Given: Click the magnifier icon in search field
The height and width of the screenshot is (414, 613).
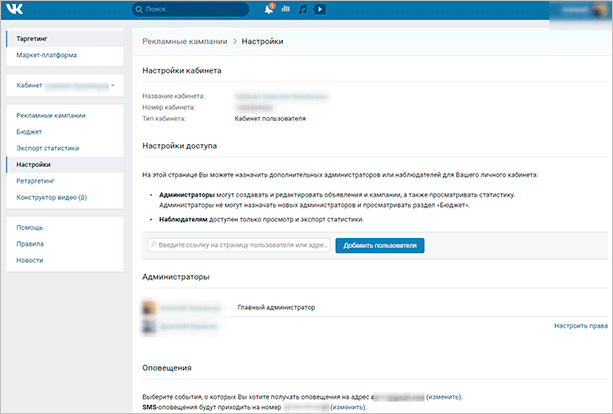Looking at the screenshot, I should (x=139, y=9).
